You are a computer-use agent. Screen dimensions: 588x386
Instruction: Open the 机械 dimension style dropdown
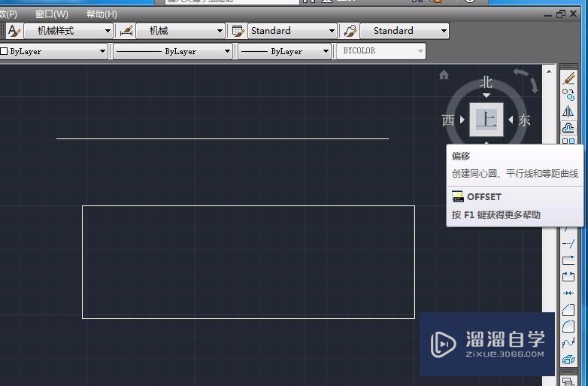180,31
